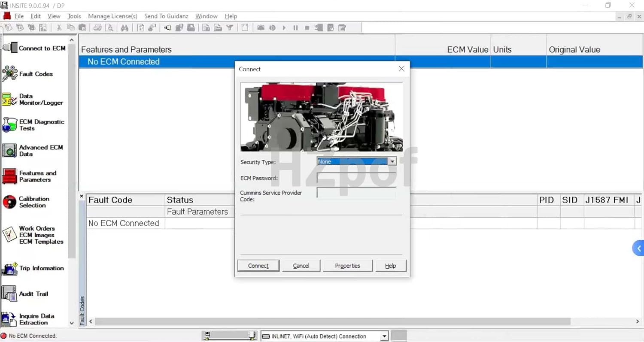Expand the Security Type dropdown
Image resolution: width=644 pixels, height=342 pixels.
[392, 162]
